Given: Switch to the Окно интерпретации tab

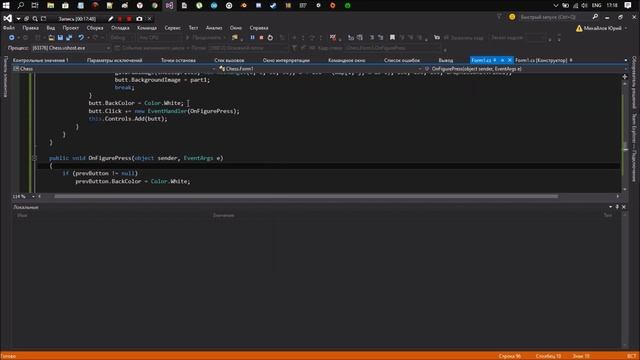Looking at the screenshot, I should [x=286, y=60].
